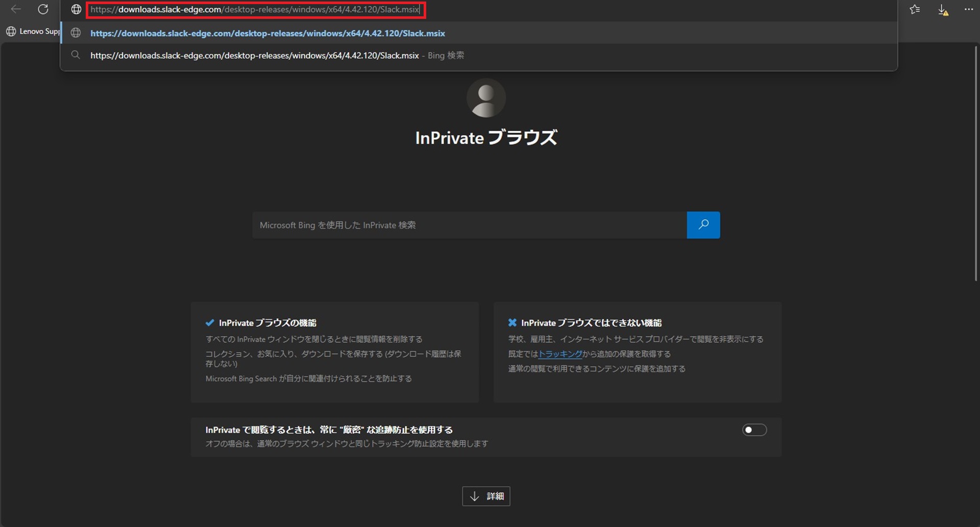
Task: Click the blue checkmark icon in features card
Action: tap(210, 322)
